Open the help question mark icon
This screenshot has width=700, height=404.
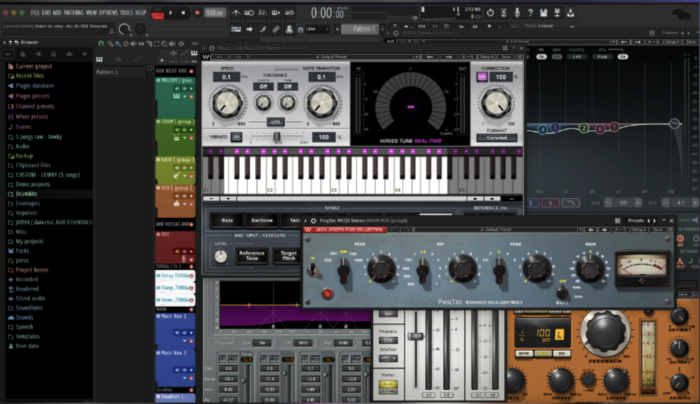[530, 13]
